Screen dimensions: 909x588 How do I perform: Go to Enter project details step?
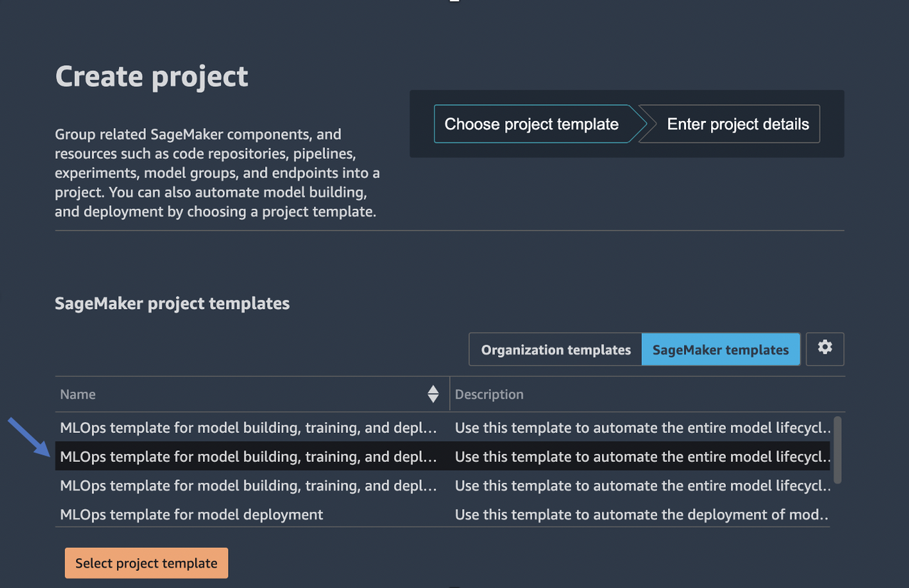737,124
